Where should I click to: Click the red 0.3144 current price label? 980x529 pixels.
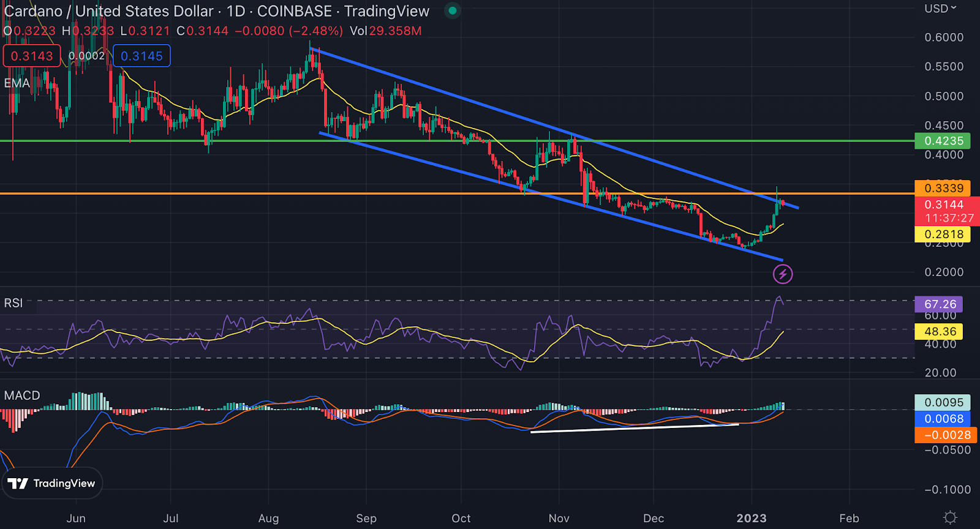pyautogui.click(x=943, y=204)
